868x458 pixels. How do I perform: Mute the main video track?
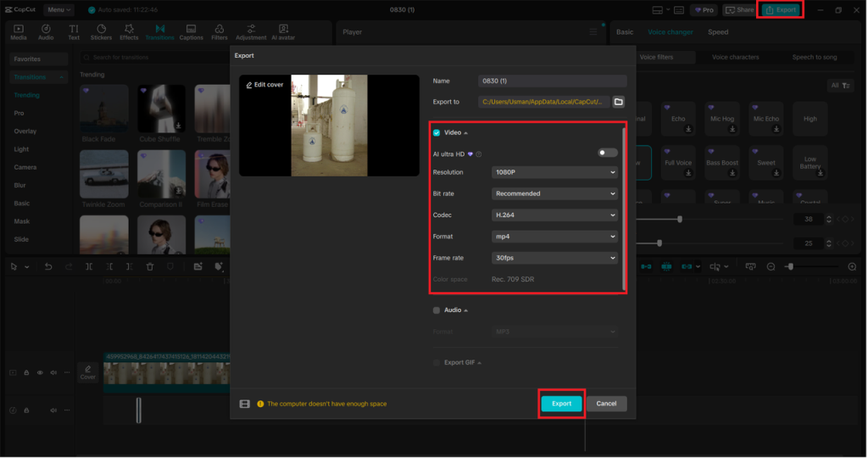click(53, 372)
